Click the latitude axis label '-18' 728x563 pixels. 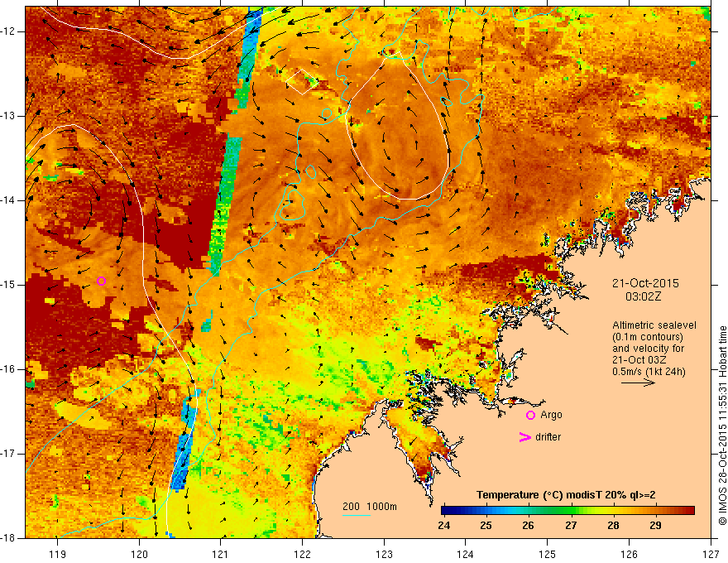(8, 538)
